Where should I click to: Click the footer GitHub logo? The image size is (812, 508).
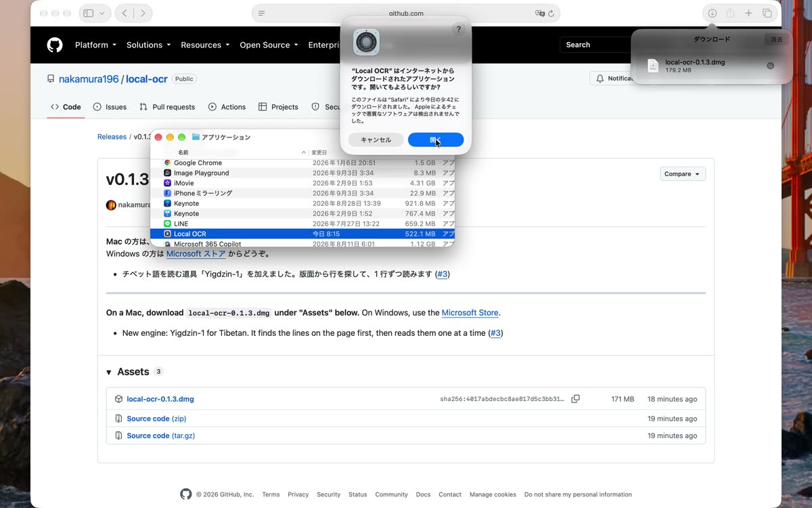(186, 494)
